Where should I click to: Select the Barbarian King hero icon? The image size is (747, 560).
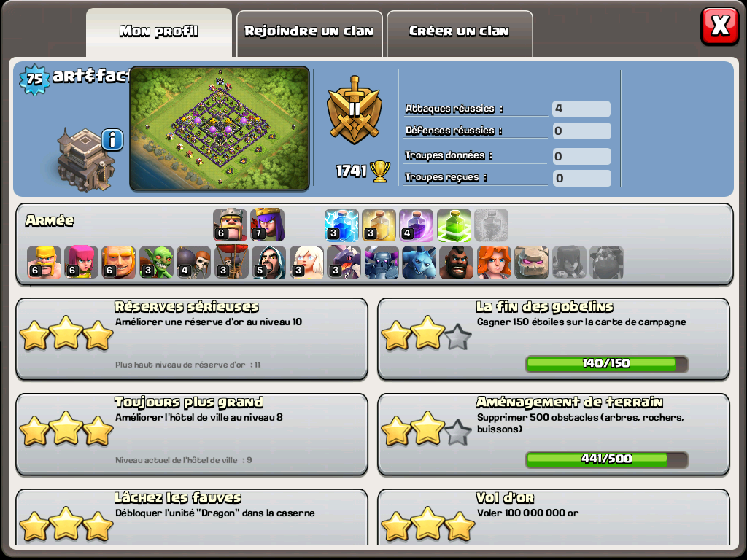point(230,225)
